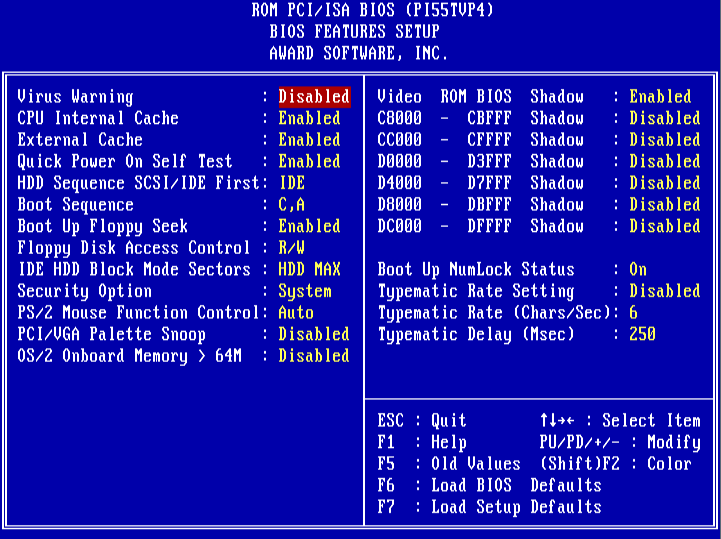
Task: Toggle DC000 - DFFFF Shadow Disabled value
Action: pos(665,227)
